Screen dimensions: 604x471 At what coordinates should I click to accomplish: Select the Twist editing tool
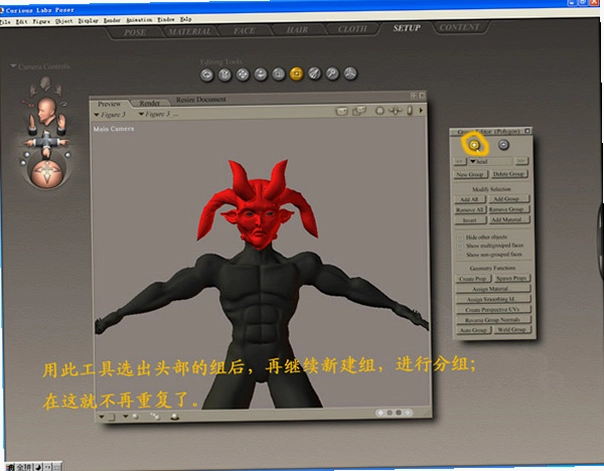225,75
